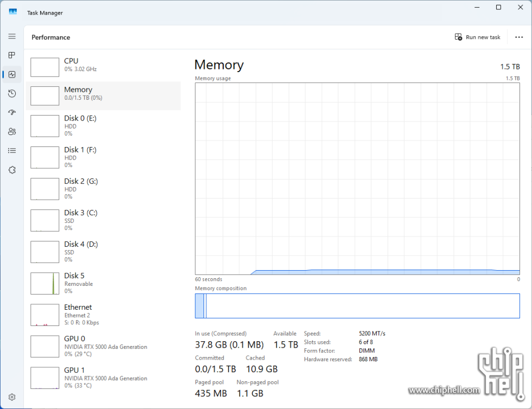Viewport: 532px width, 409px height.
Task: Open Task Manager settings gear
Action: click(x=12, y=397)
